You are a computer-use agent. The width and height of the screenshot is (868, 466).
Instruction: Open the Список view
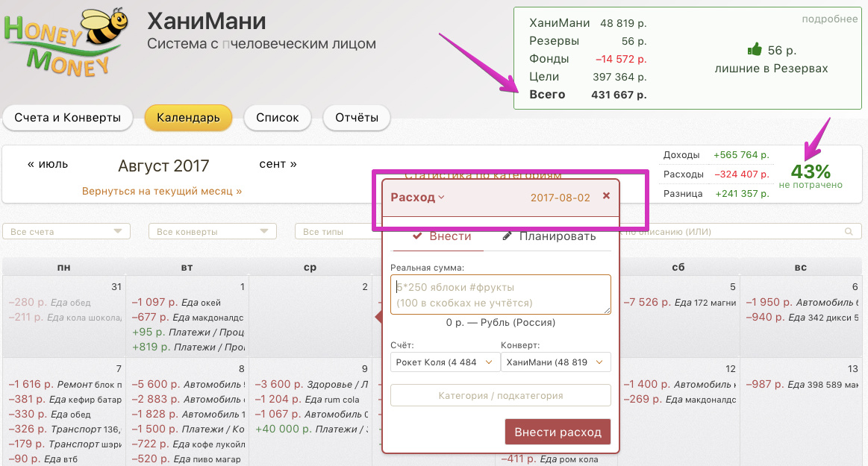277,118
